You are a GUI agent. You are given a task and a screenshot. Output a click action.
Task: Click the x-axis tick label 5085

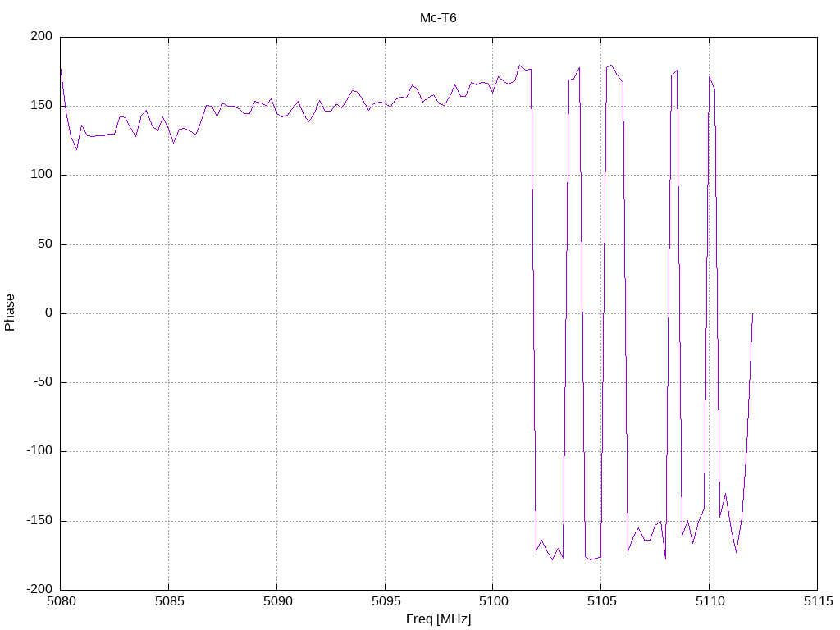pyautogui.click(x=169, y=601)
